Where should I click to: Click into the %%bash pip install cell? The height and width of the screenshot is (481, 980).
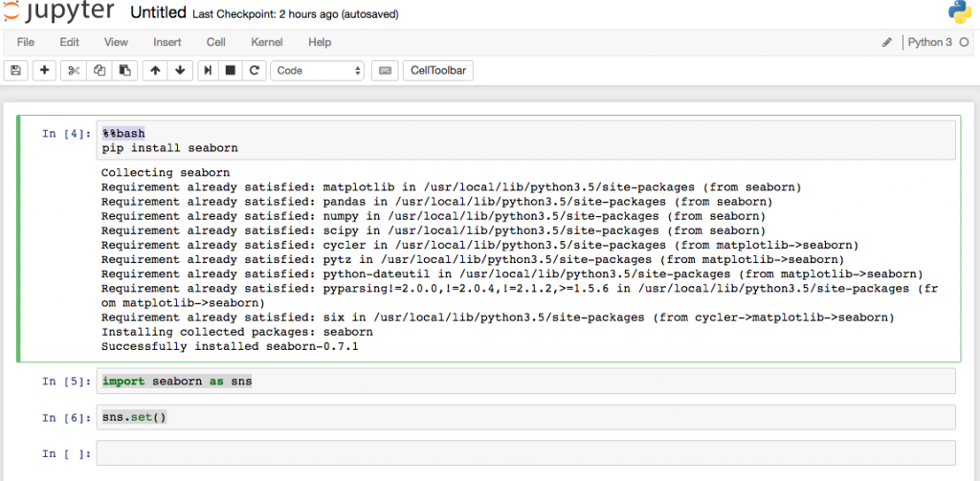tap(525, 141)
